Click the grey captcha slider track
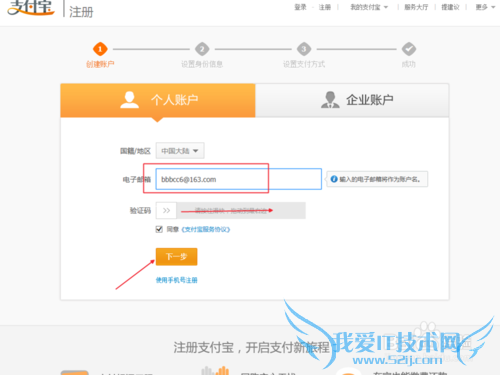Image resolution: width=500 pixels, height=375 pixels. pyautogui.click(x=241, y=210)
